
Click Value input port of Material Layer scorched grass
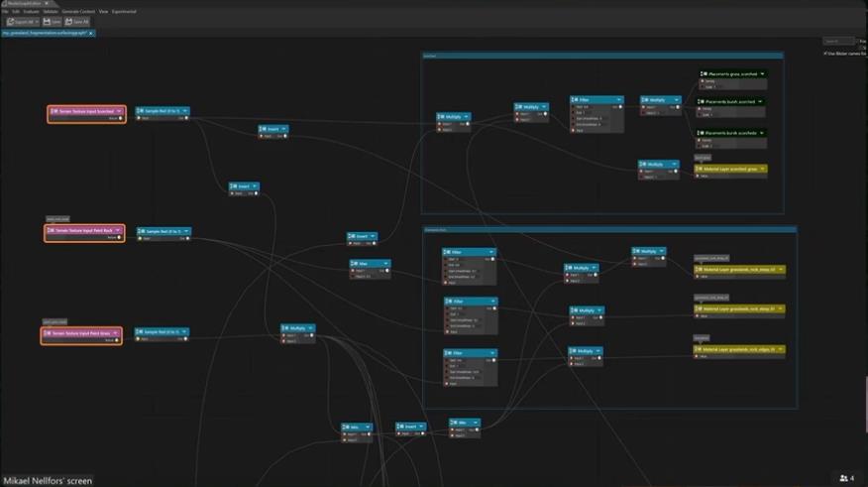(698, 176)
